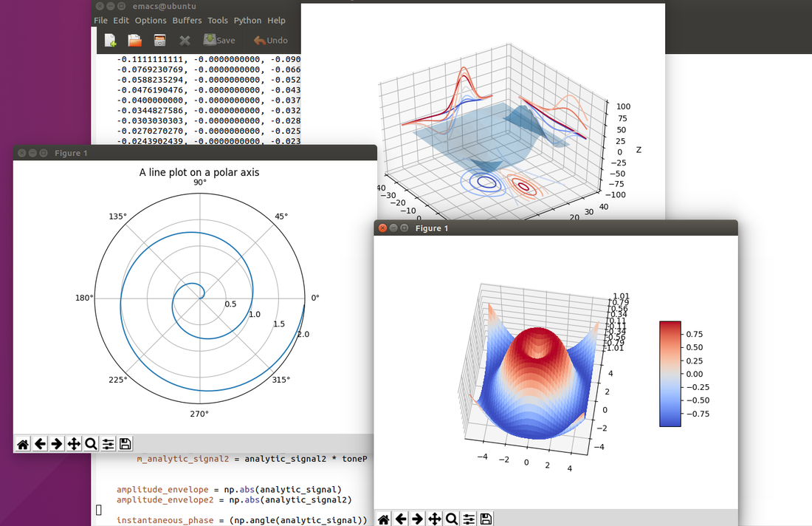Click the Save button in emacs toolbar
This screenshot has width=812, height=526.
[x=219, y=40]
